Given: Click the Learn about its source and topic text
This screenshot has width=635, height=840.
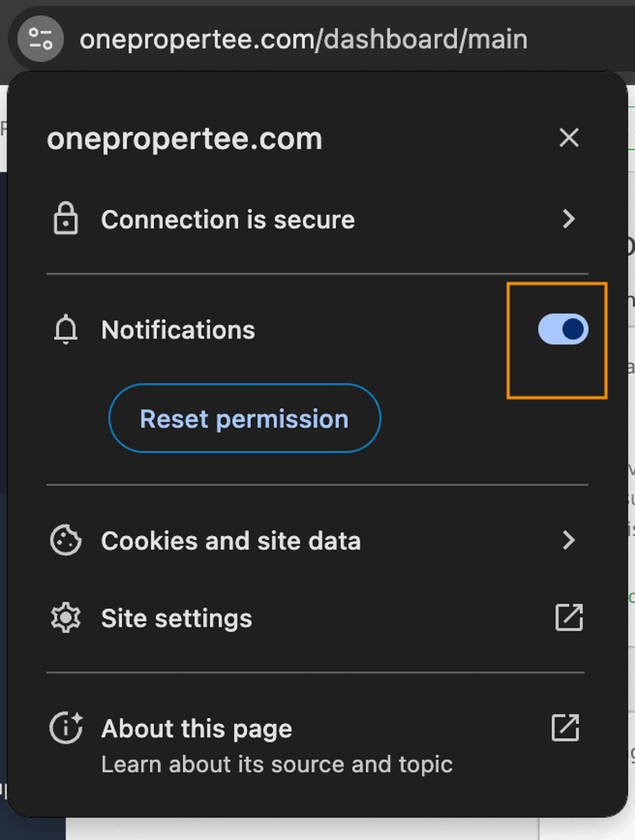Looking at the screenshot, I should [277, 764].
